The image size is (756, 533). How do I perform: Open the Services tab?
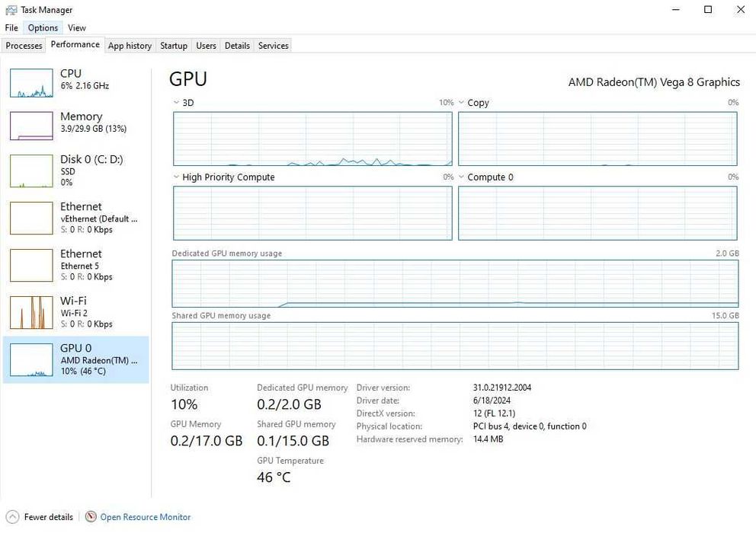[273, 46]
